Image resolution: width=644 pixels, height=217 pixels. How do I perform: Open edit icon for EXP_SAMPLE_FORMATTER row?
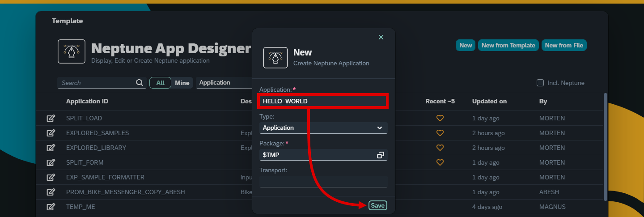pyautogui.click(x=51, y=177)
